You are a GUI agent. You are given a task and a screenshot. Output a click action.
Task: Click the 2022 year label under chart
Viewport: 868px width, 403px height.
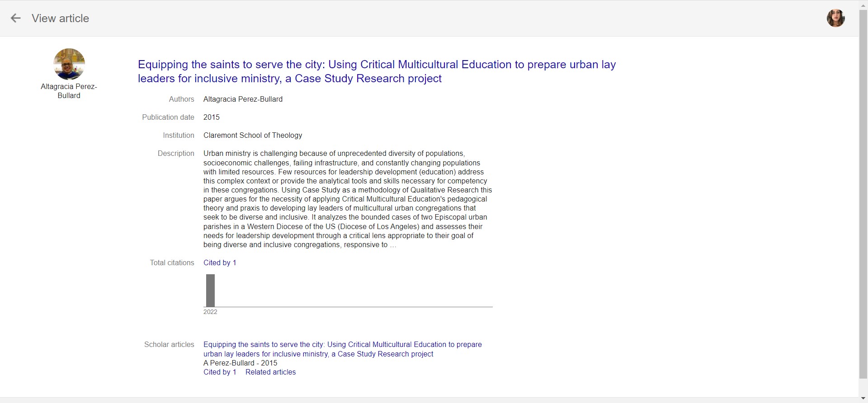pyautogui.click(x=210, y=312)
